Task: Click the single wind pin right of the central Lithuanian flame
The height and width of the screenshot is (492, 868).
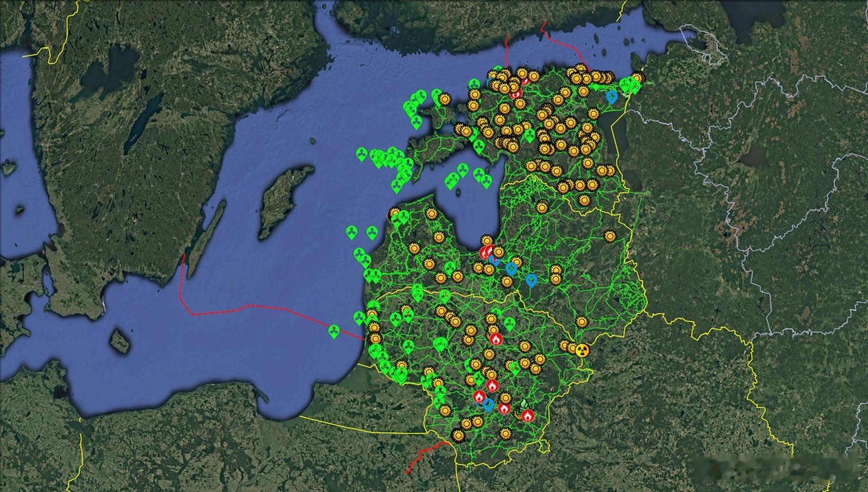Action: 509,324
